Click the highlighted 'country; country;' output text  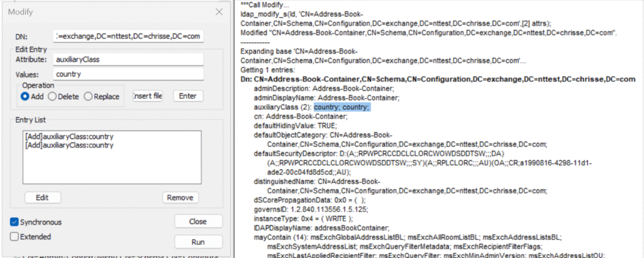point(342,107)
